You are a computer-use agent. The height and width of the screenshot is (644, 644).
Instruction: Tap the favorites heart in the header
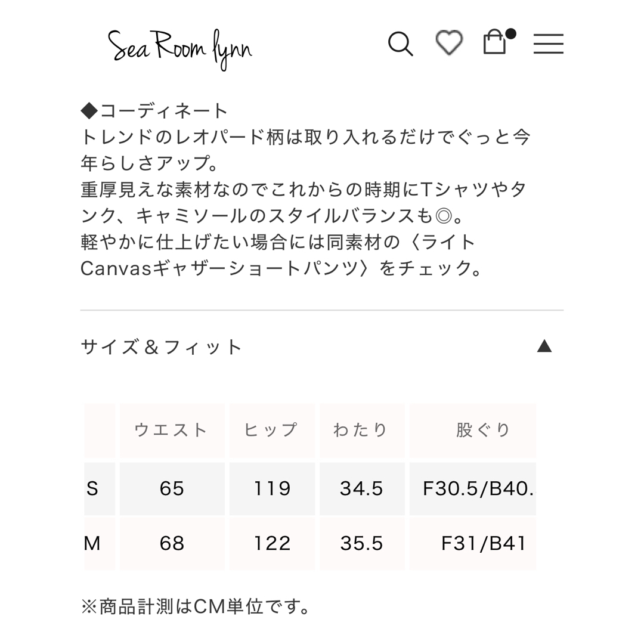[449, 43]
